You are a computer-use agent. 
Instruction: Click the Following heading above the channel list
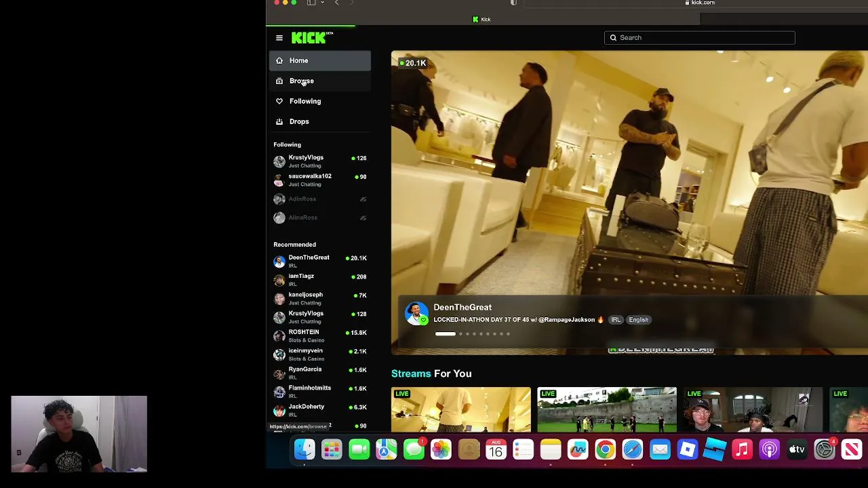(x=287, y=144)
